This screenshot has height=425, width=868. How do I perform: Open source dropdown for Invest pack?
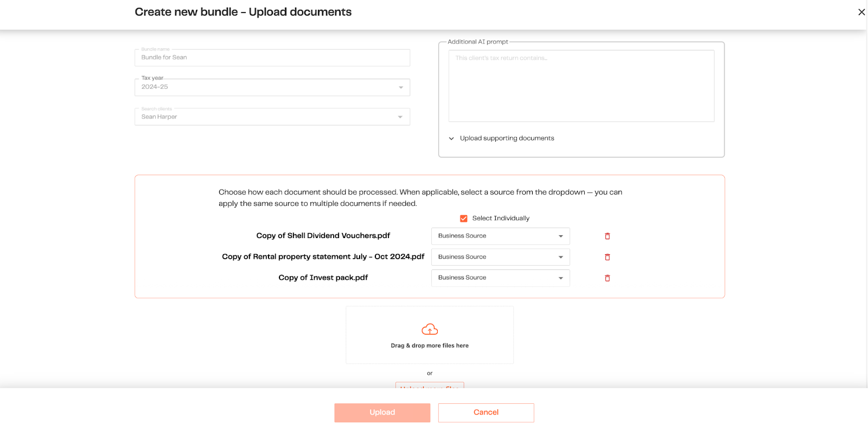pyautogui.click(x=501, y=278)
